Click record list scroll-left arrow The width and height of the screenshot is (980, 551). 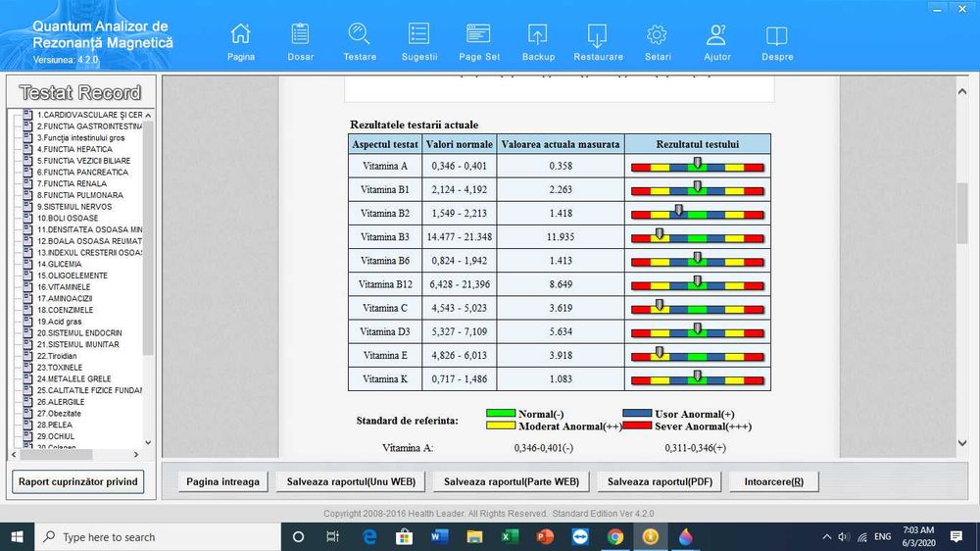coord(14,455)
